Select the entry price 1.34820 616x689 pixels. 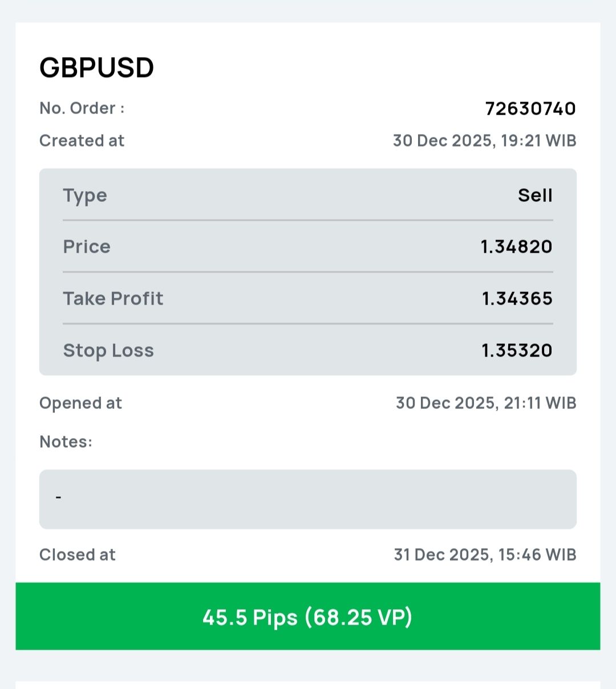click(x=516, y=246)
